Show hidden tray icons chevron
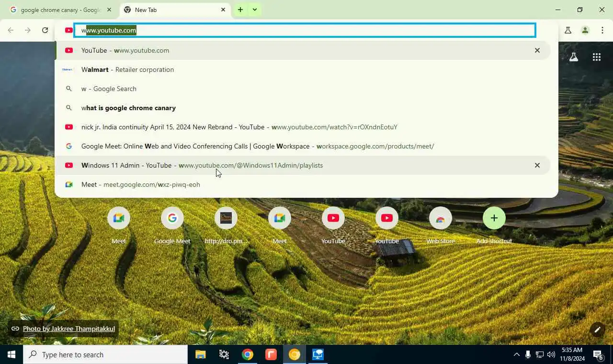The height and width of the screenshot is (364, 613). click(516, 354)
